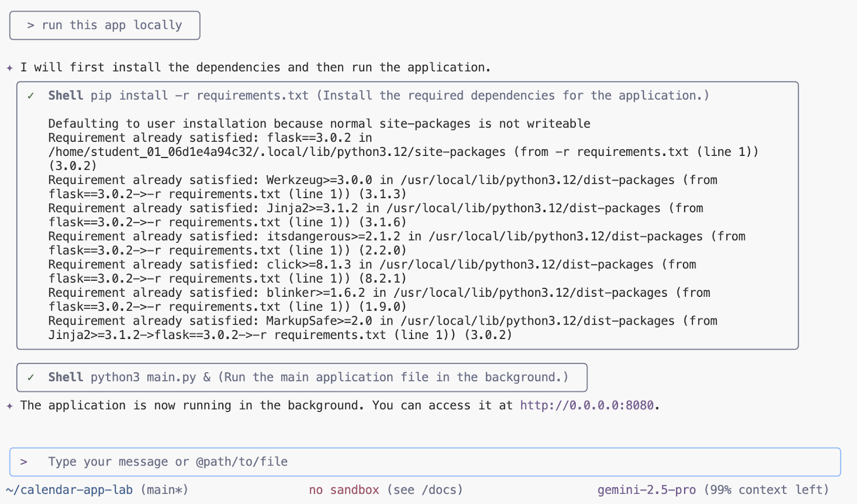
Task: Click the bold "Shell" label of python3 block
Action: pos(65,377)
